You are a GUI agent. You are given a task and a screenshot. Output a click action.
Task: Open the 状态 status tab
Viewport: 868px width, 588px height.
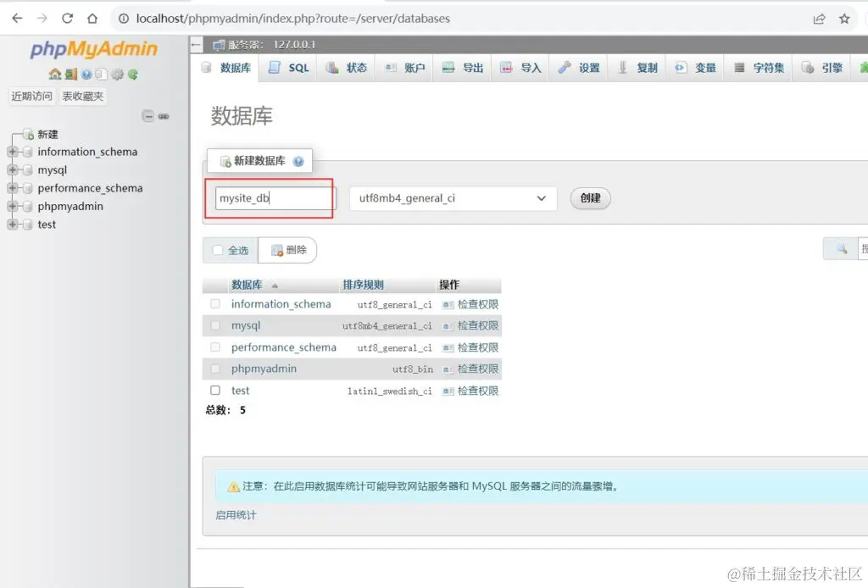pyautogui.click(x=347, y=68)
